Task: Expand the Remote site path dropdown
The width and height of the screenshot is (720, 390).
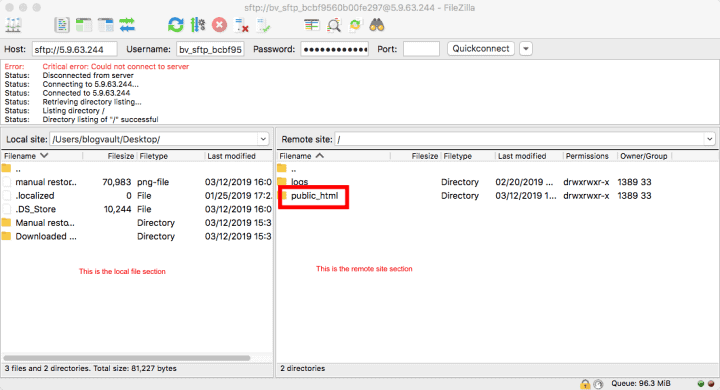Action: tap(709, 139)
